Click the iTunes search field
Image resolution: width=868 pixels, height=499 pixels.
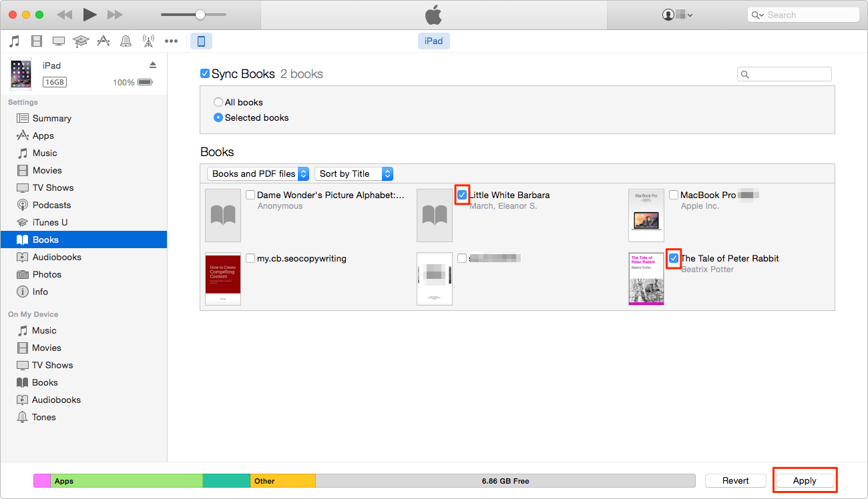[803, 15]
